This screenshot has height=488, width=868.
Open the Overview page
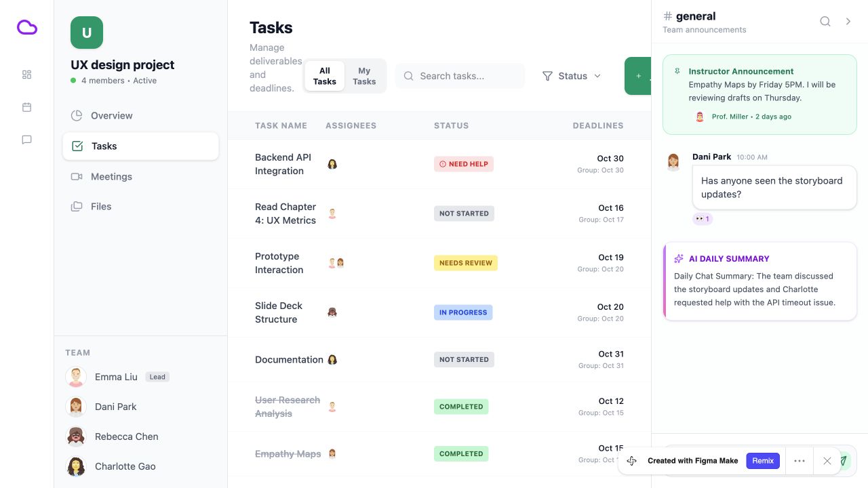pyautogui.click(x=140, y=116)
